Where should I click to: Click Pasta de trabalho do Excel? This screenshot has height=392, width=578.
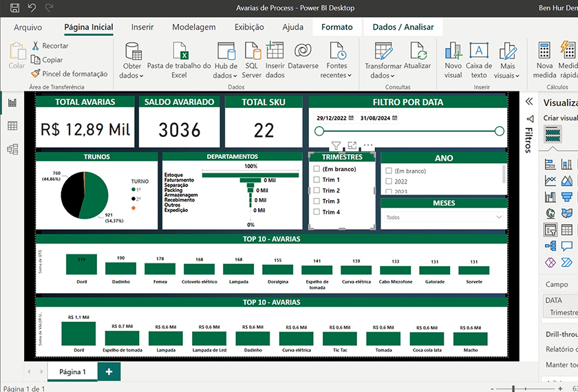point(179,52)
